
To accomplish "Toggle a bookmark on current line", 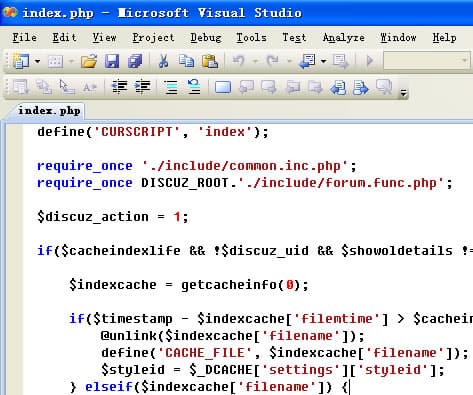I will (x=223, y=87).
